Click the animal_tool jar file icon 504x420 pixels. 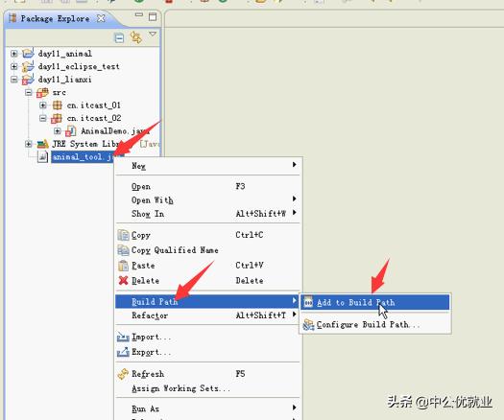(x=42, y=156)
